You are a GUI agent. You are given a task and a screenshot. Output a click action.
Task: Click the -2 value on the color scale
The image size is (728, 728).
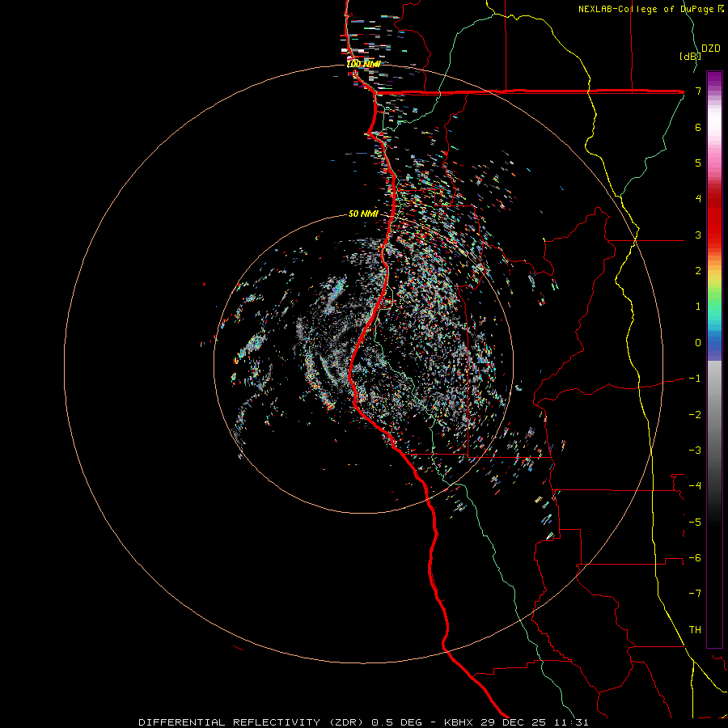tap(695, 415)
